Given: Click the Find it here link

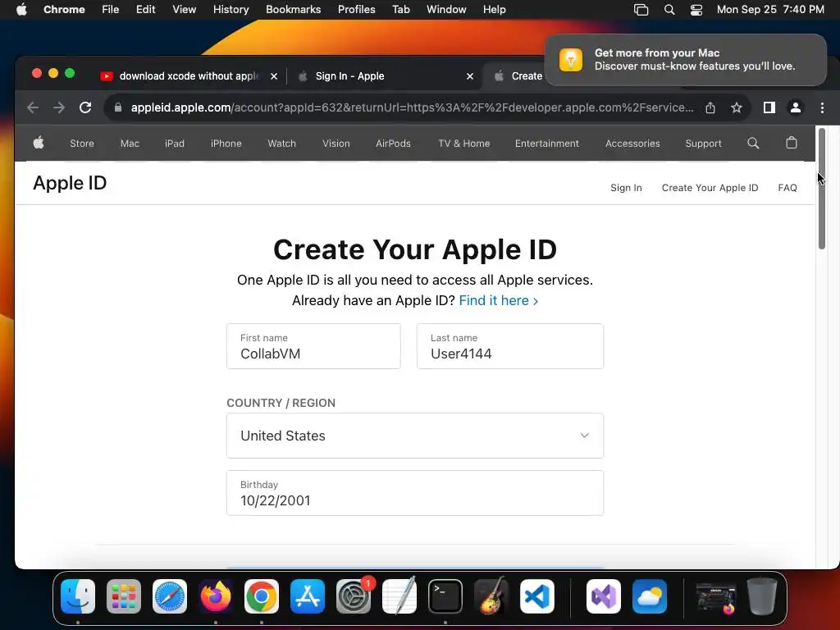Looking at the screenshot, I should click(x=498, y=300).
